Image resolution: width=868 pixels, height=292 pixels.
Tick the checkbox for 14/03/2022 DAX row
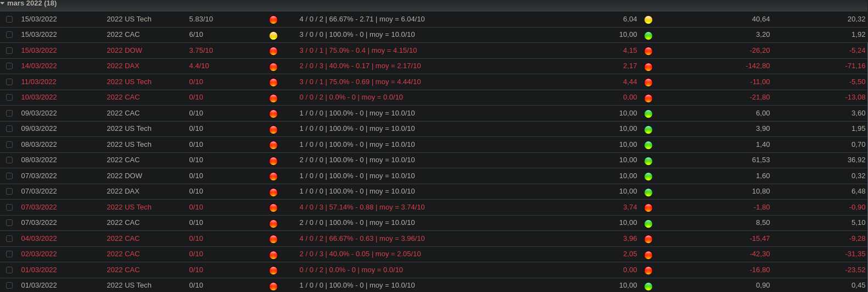click(x=9, y=66)
